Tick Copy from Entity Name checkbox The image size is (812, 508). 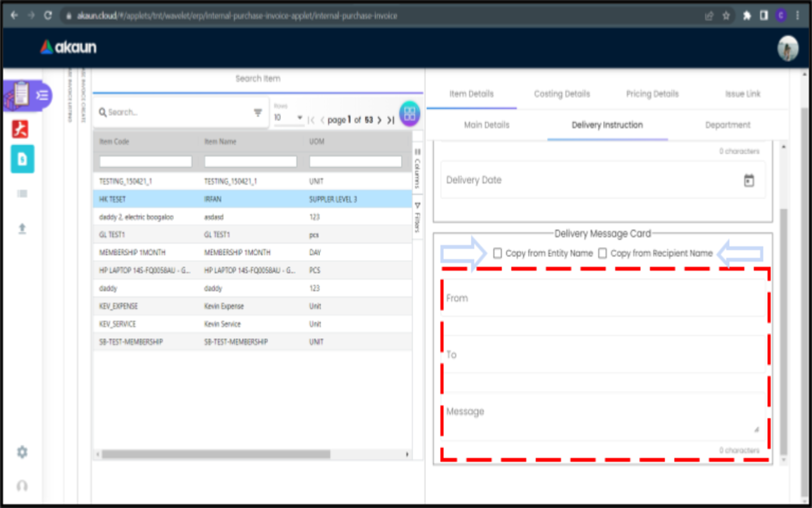point(497,253)
